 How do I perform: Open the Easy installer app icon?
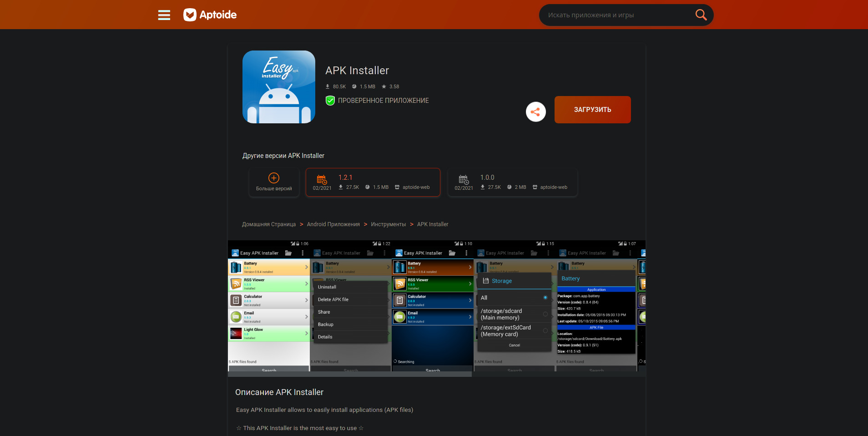click(279, 87)
